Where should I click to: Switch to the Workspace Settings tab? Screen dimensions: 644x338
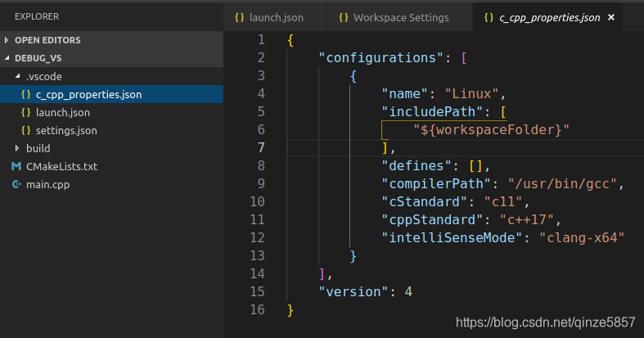point(399,18)
